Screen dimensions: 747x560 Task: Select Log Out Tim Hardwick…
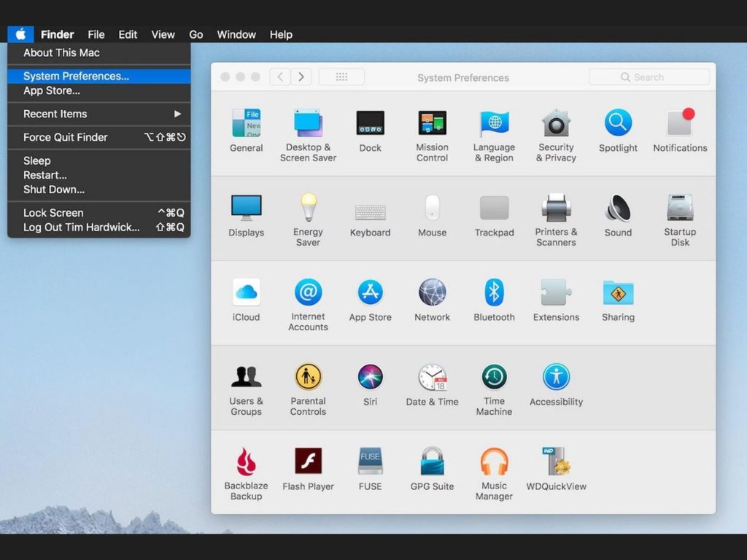point(99,227)
